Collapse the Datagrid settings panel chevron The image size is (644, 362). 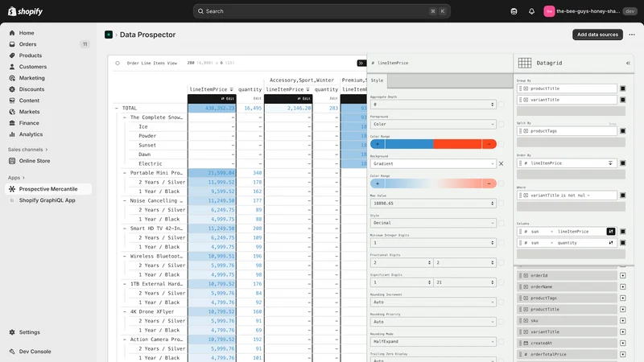tap(628, 64)
